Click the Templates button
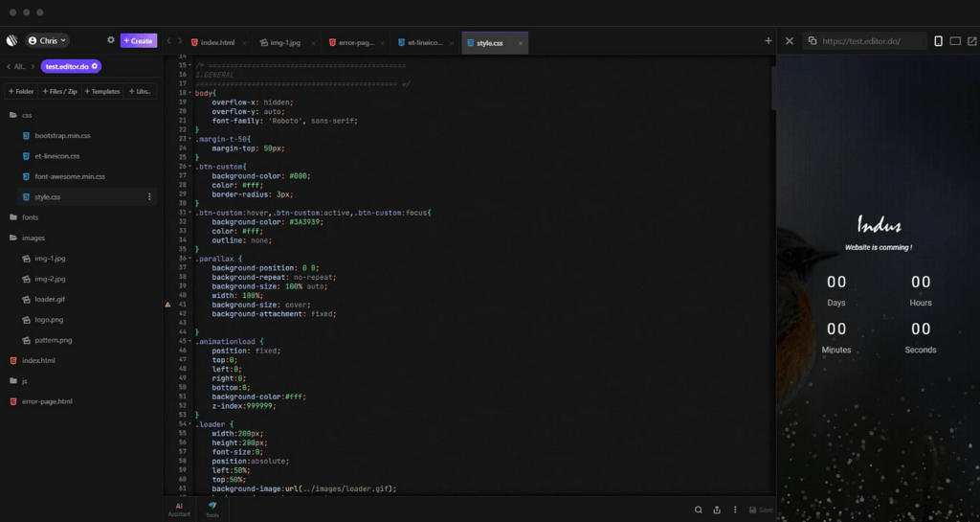 (102, 91)
